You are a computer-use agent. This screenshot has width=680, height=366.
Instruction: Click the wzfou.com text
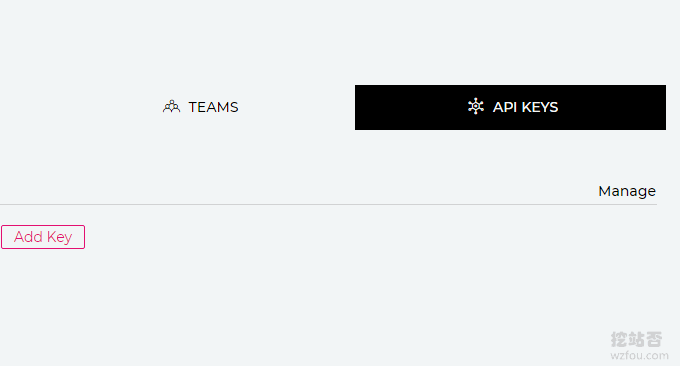(x=639, y=356)
